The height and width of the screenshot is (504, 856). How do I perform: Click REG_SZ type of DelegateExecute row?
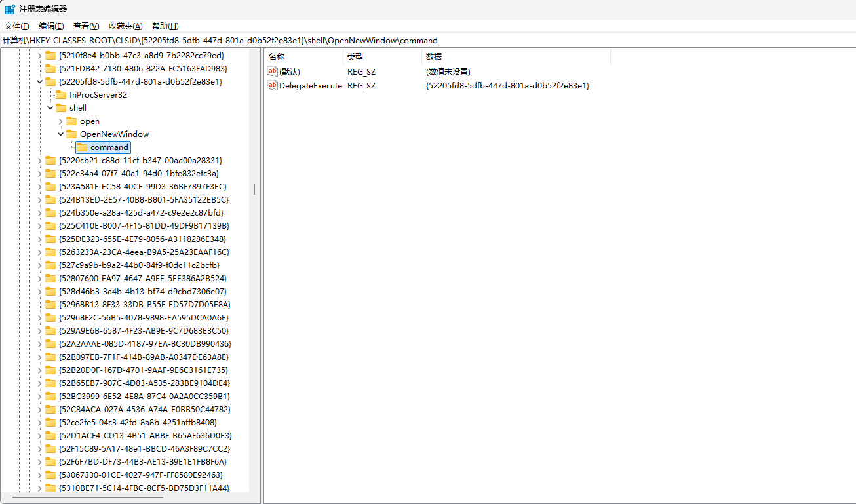(x=362, y=85)
